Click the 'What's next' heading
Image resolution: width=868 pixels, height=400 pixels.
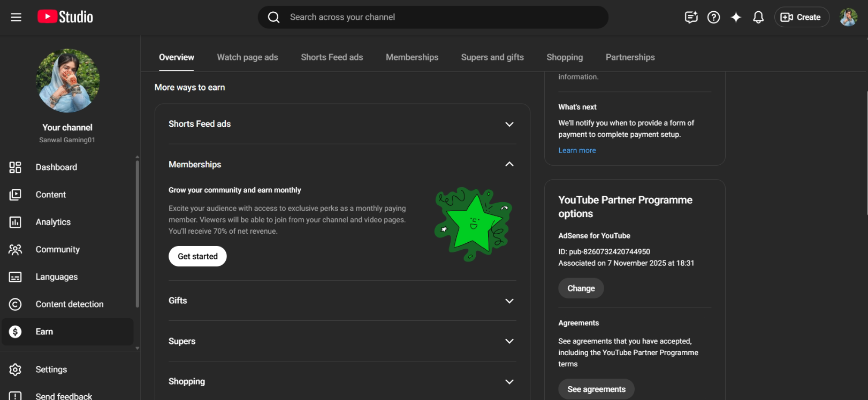[577, 107]
